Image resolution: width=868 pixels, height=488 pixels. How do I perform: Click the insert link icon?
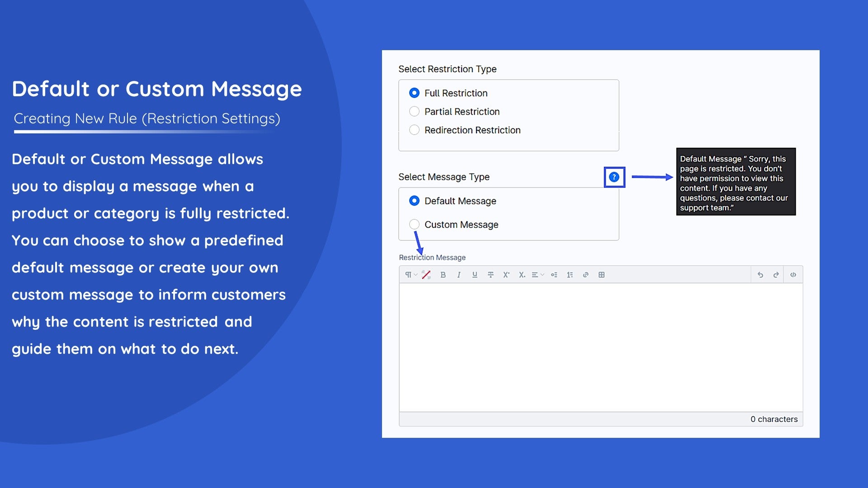(585, 275)
